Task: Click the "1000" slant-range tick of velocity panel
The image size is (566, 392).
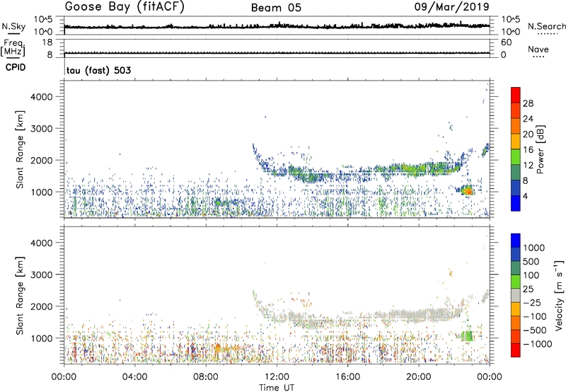Action: (42, 338)
